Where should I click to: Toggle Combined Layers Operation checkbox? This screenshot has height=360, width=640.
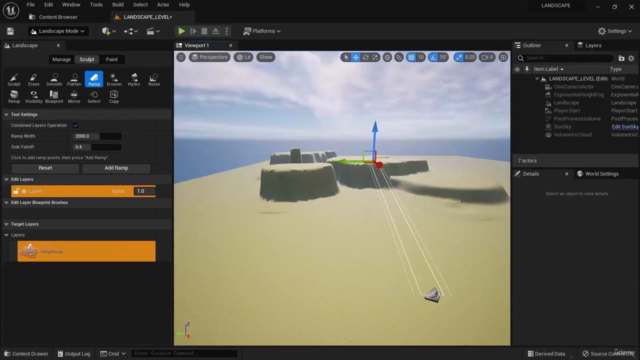click(76, 125)
